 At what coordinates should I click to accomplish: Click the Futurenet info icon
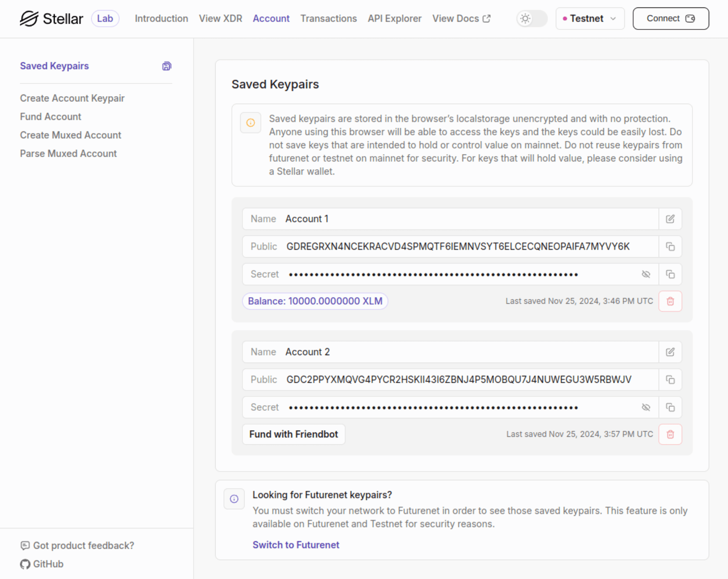tap(234, 499)
